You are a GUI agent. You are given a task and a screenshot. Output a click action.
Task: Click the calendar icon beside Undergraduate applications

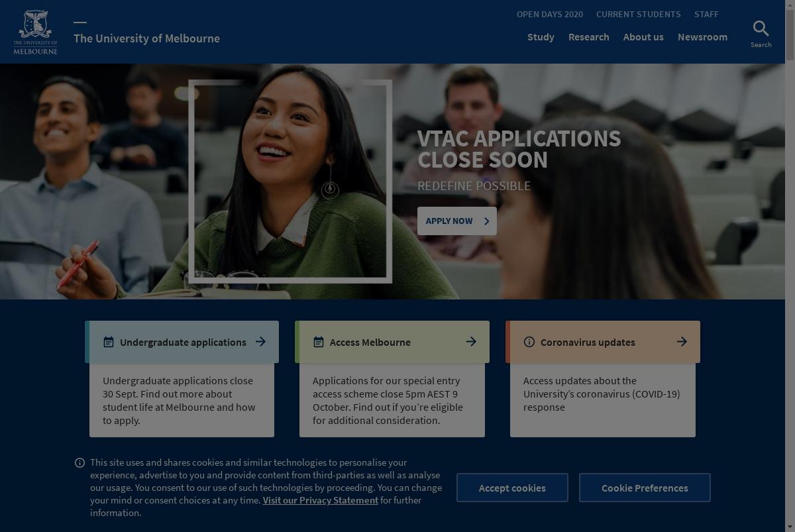(x=109, y=342)
